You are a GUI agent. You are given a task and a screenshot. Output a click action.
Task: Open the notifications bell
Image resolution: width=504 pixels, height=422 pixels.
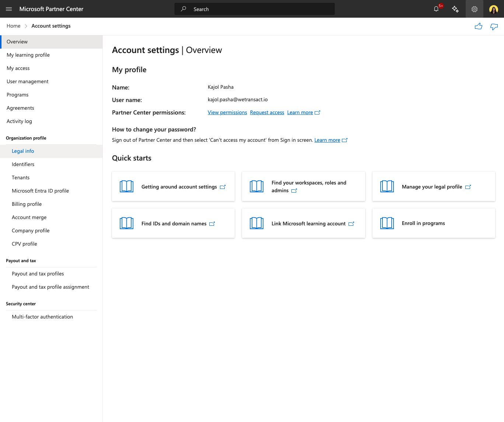tap(437, 9)
